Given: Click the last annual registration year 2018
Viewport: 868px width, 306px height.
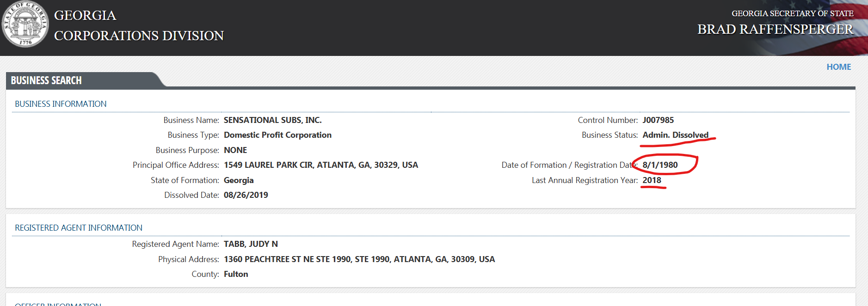Looking at the screenshot, I should 652,180.
